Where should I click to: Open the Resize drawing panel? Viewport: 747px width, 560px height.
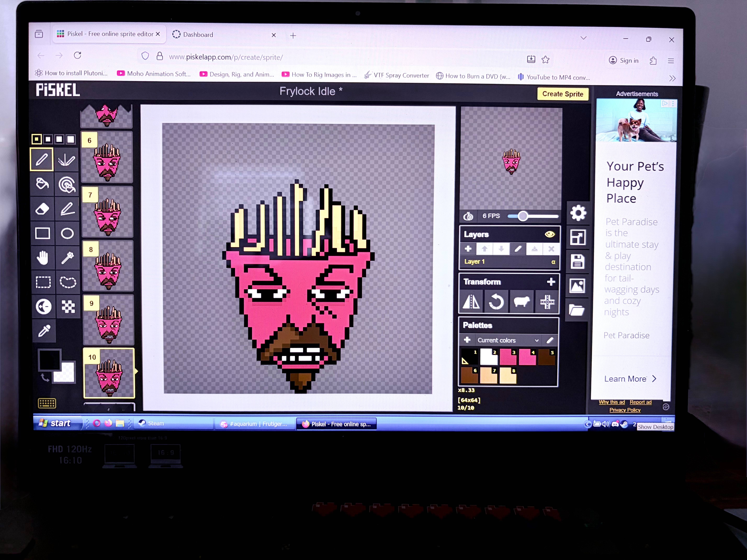click(x=578, y=237)
